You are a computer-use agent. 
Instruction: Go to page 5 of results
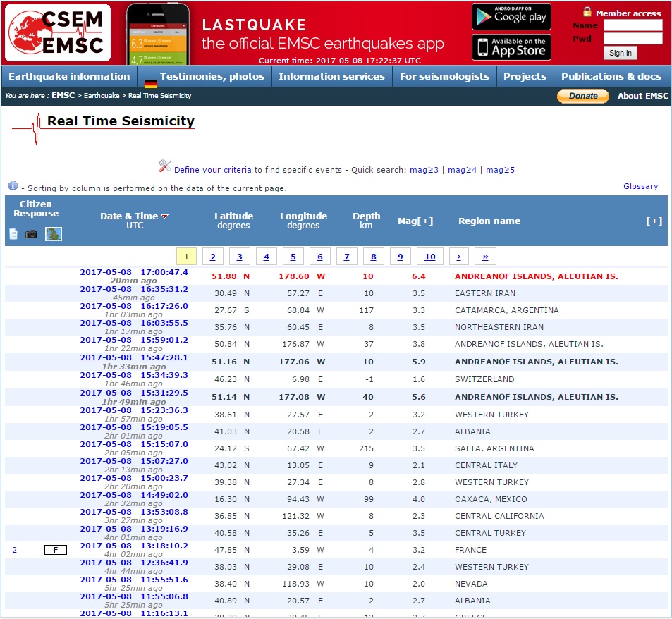[293, 257]
